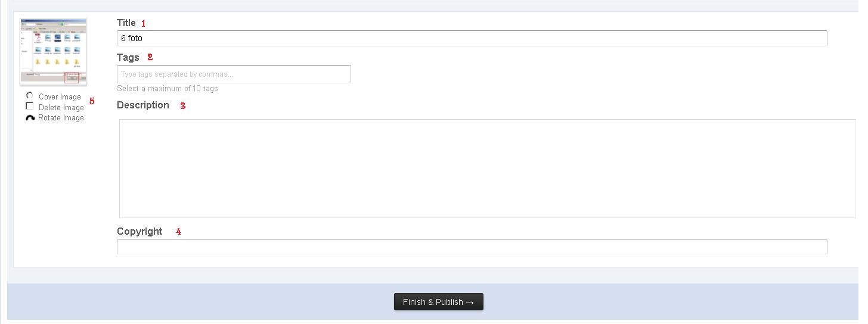
Task: Click the Rotate Image arrow icon
Action: (x=30, y=118)
